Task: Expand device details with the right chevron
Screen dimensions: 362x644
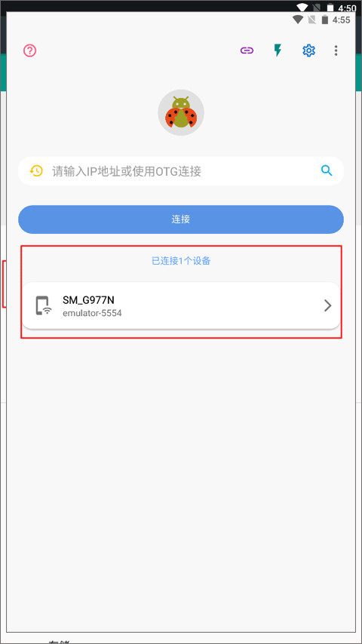Action: click(327, 305)
